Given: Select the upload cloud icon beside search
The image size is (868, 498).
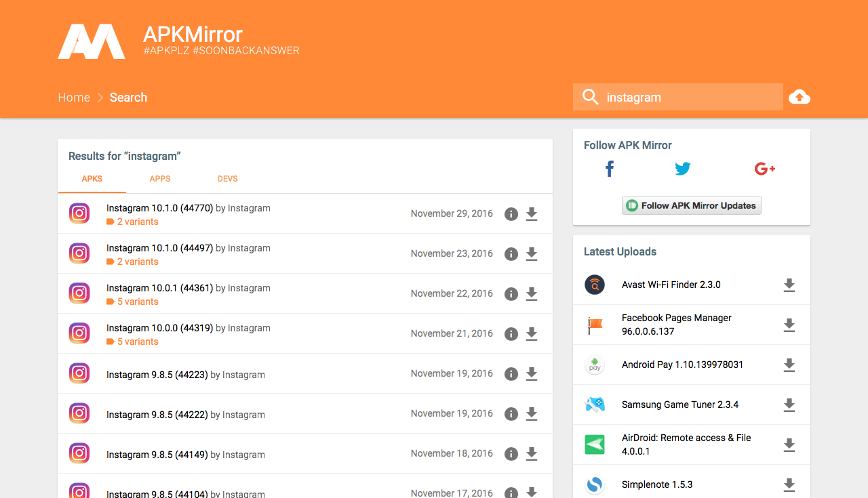Looking at the screenshot, I should pos(800,97).
